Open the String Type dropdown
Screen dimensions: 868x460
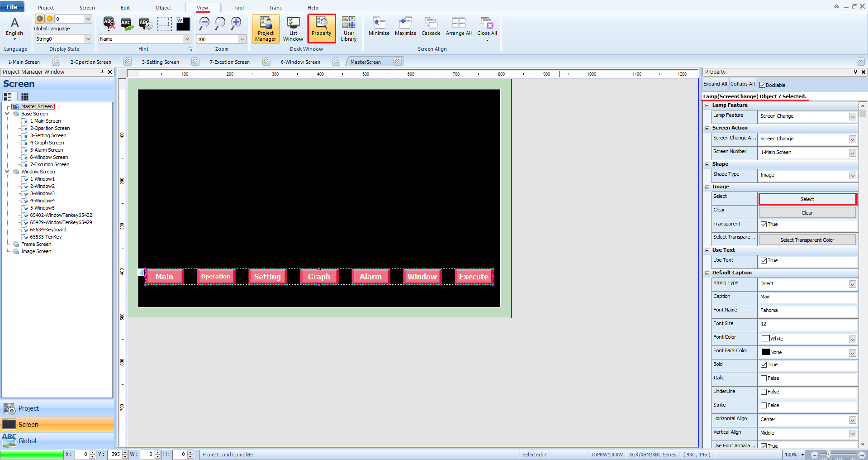853,284
